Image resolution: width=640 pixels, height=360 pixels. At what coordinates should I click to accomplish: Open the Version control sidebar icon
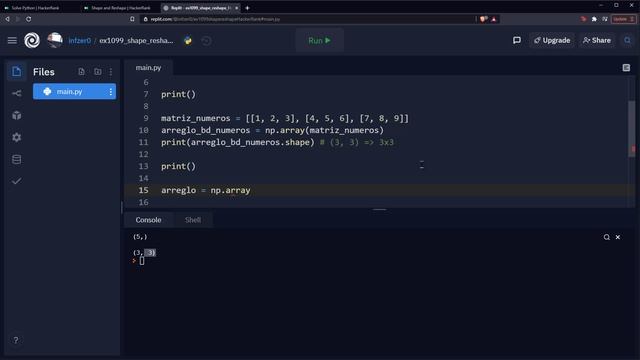click(17, 93)
